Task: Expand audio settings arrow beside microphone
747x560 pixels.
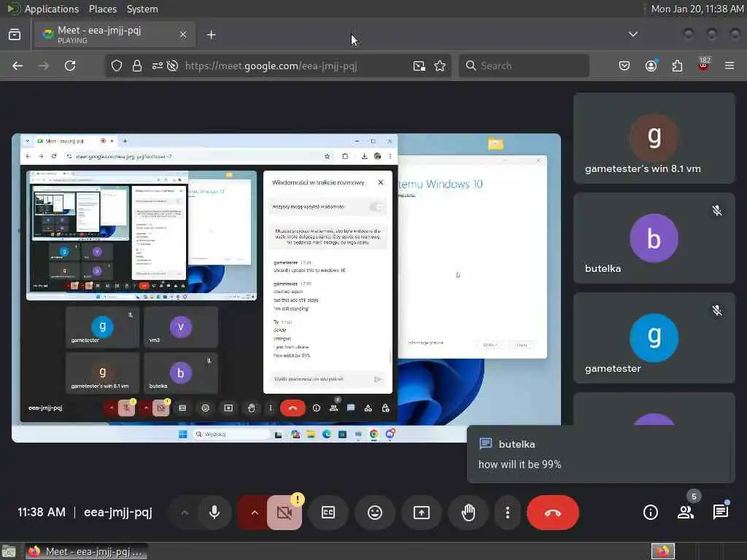Action: pos(185,513)
